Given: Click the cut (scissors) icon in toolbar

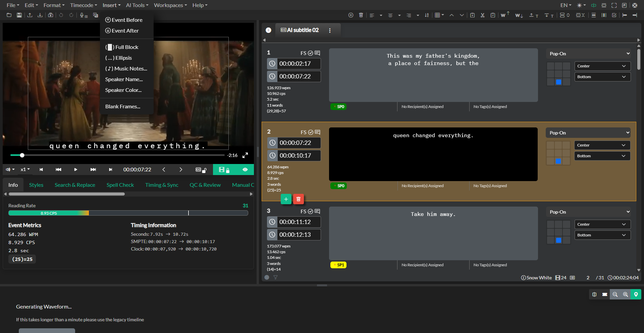Looking at the screenshot, I should tap(482, 15).
